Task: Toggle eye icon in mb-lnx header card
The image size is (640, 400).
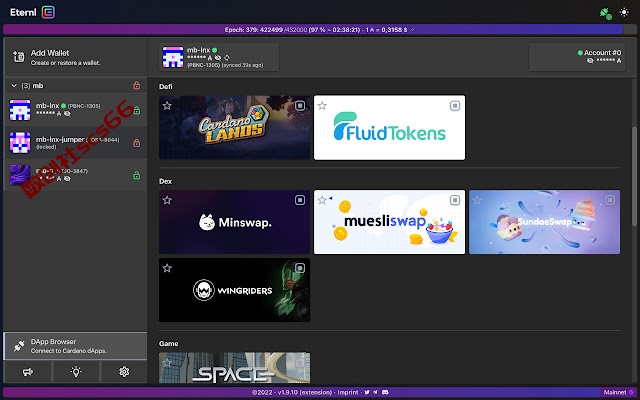Action: pos(218,58)
